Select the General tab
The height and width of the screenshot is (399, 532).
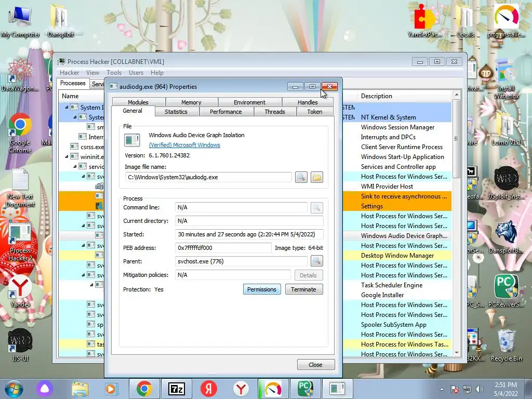(132, 111)
